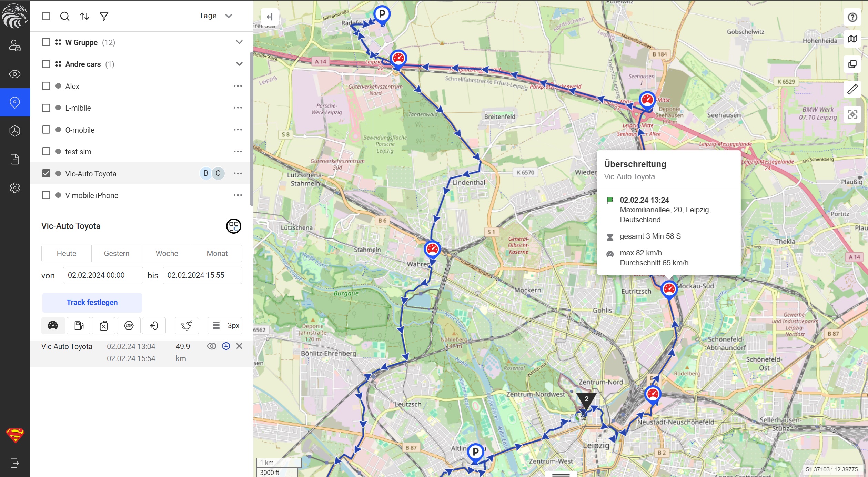868x477 pixels.
Task: Open the settings gear sidebar icon
Action: tap(15, 188)
